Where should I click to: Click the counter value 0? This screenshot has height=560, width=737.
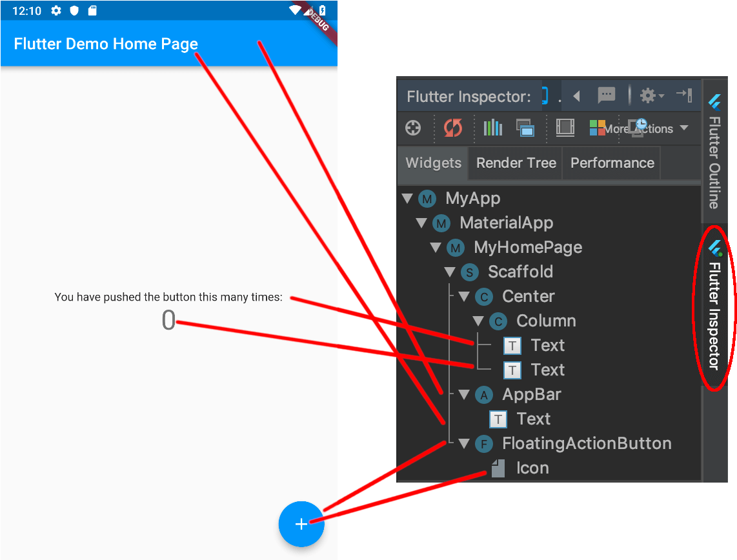point(168,321)
